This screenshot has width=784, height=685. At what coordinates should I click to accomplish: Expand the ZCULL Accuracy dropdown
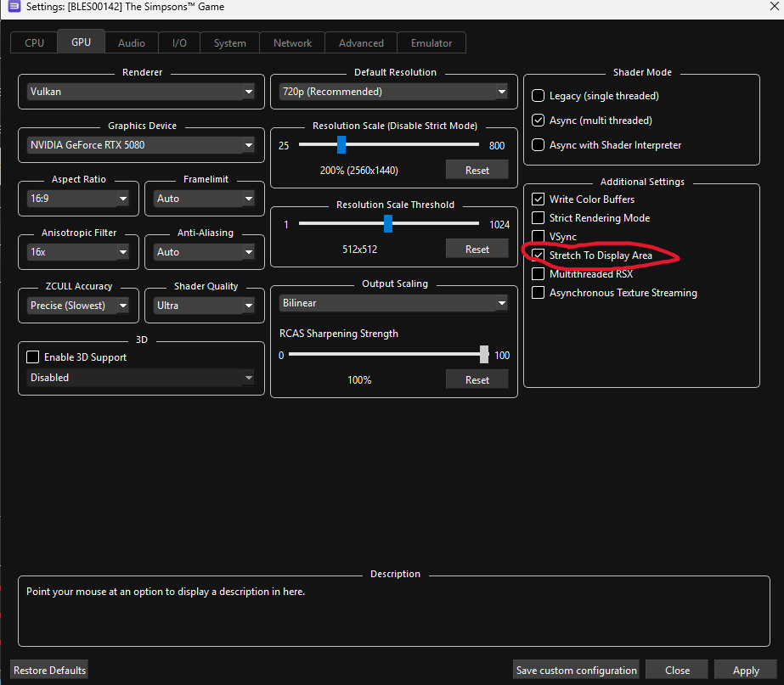pyautogui.click(x=78, y=306)
